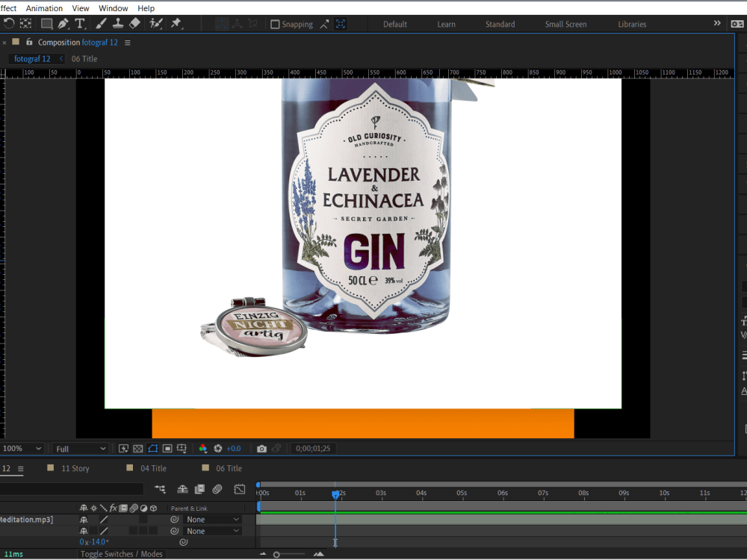Open the Default workspace

(x=395, y=25)
